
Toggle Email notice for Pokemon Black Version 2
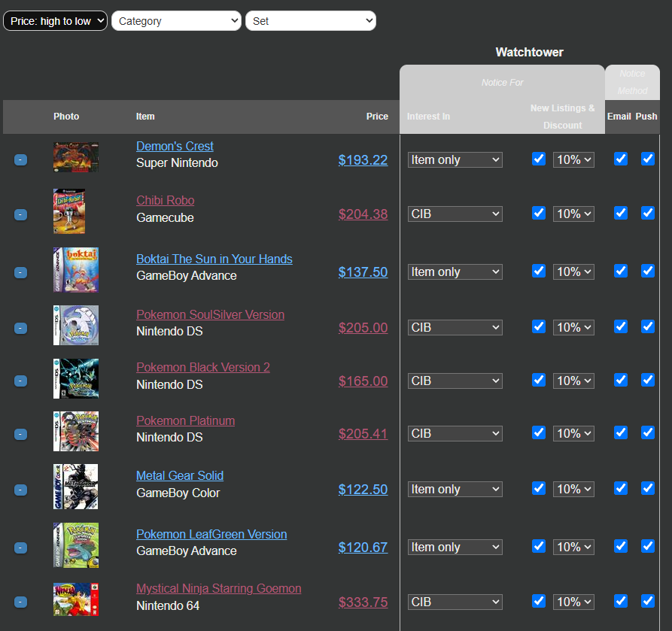[621, 380]
